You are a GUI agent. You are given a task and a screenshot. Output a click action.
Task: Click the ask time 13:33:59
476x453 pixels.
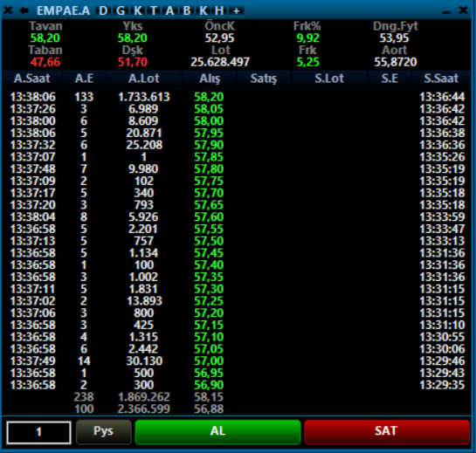442,217
